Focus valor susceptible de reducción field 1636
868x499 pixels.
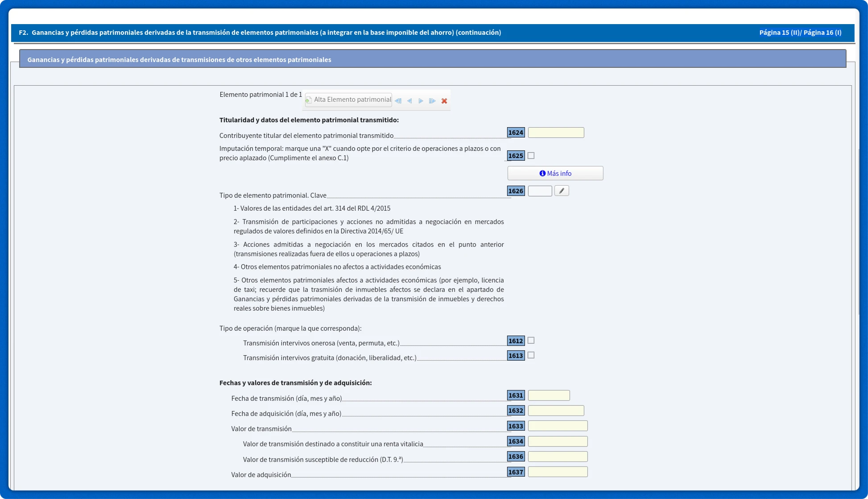point(558,457)
